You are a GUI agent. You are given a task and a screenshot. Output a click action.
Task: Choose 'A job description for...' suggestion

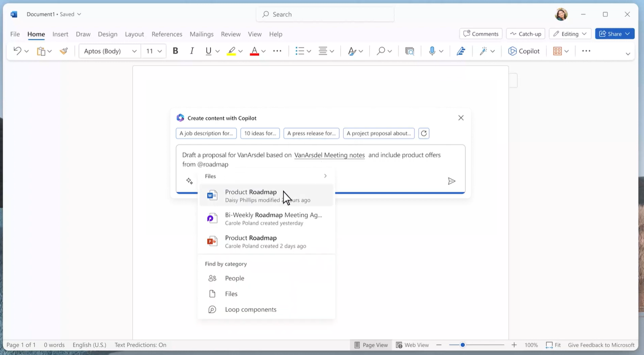tap(206, 133)
